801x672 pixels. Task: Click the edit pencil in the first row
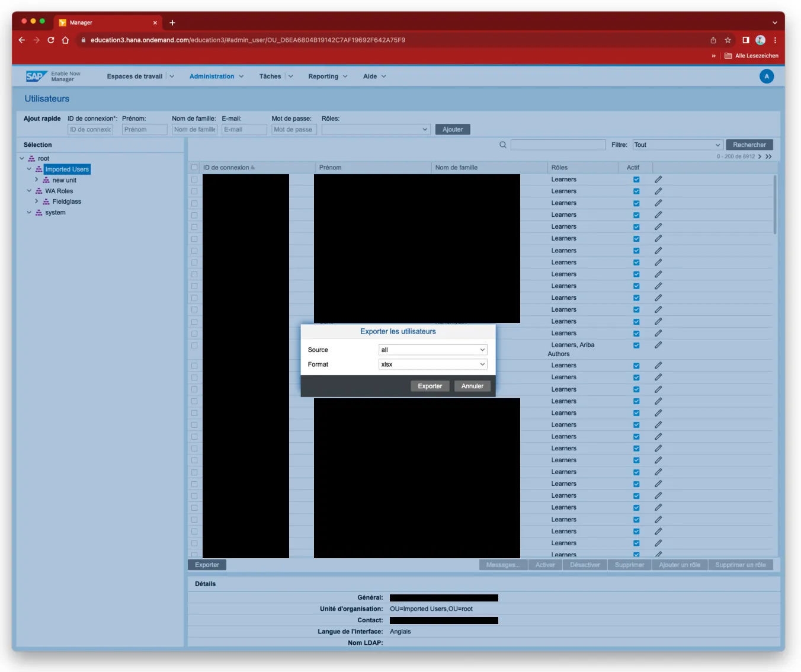point(658,180)
